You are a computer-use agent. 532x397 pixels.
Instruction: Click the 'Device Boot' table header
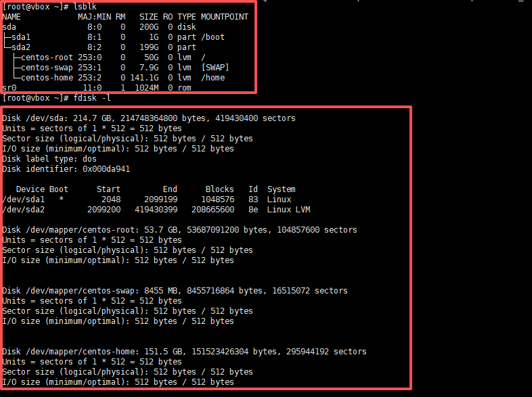pyautogui.click(x=42, y=189)
